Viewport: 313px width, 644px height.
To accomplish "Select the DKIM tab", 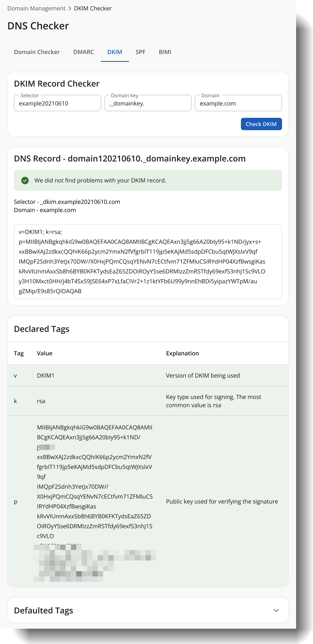I will (115, 52).
